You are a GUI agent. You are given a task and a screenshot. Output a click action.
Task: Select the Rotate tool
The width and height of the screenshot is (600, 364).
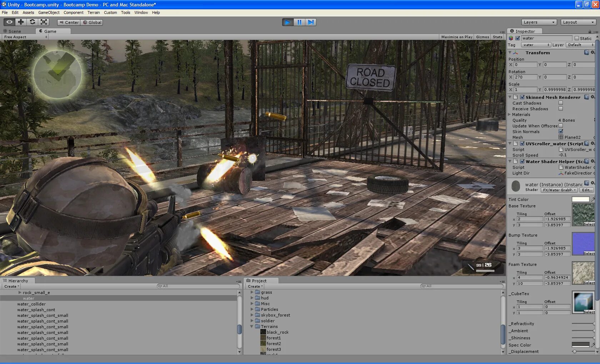coord(32,22)
